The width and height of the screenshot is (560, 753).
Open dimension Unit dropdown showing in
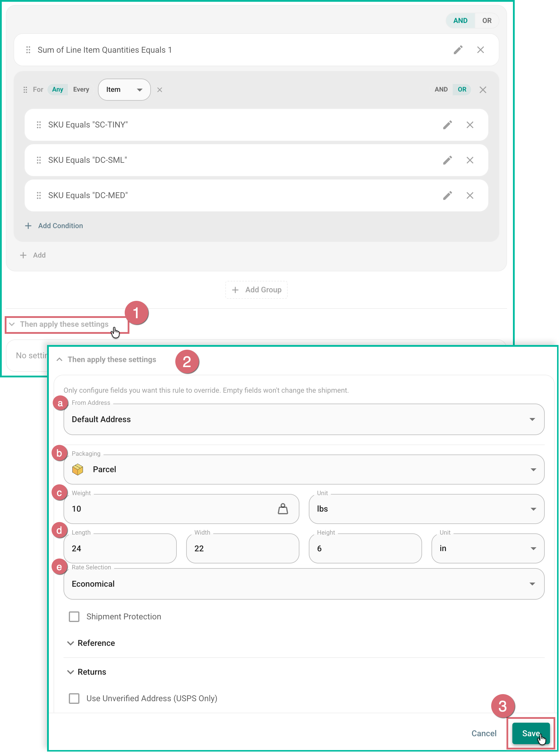pos(488,548)
